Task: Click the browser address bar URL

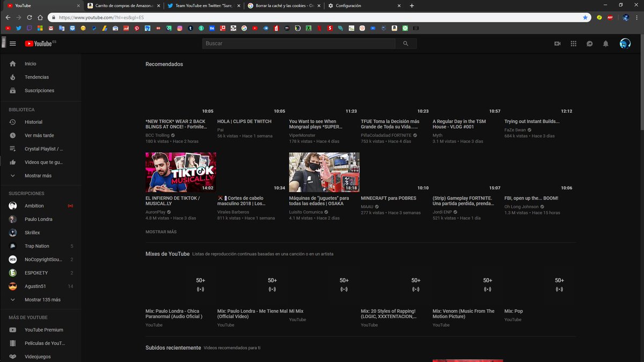Action: click(x=101, y=17)
